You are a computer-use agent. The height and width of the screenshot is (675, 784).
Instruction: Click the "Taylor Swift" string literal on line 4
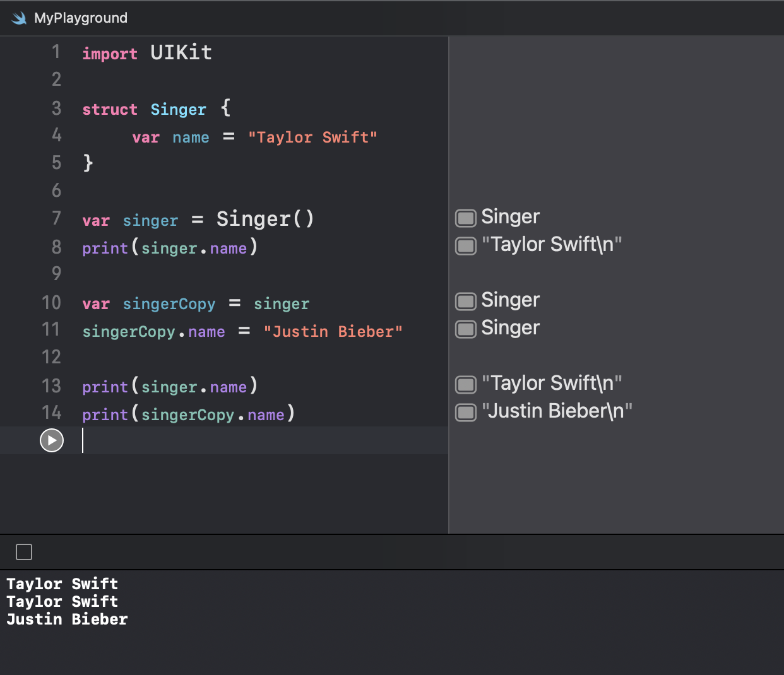(312, 137)
